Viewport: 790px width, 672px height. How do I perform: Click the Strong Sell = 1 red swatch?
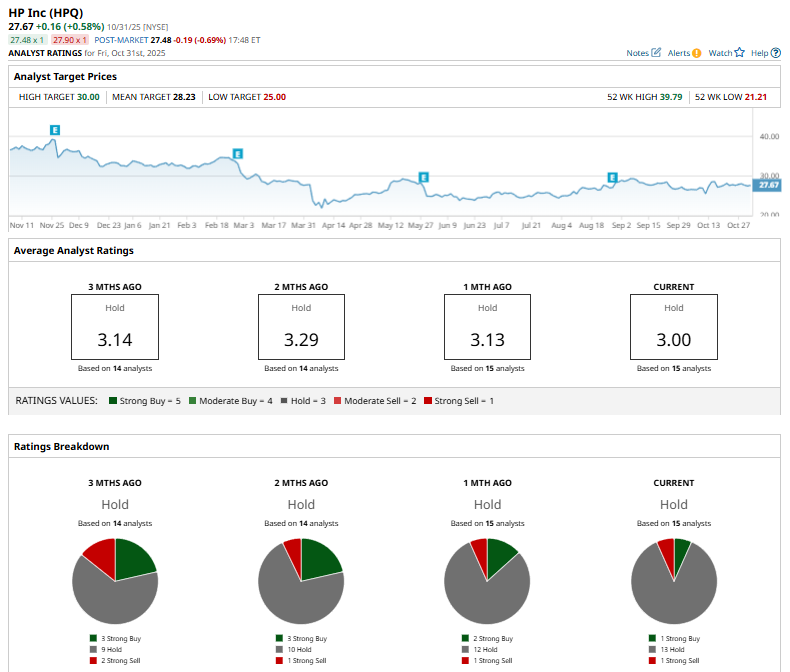[428, 401]
